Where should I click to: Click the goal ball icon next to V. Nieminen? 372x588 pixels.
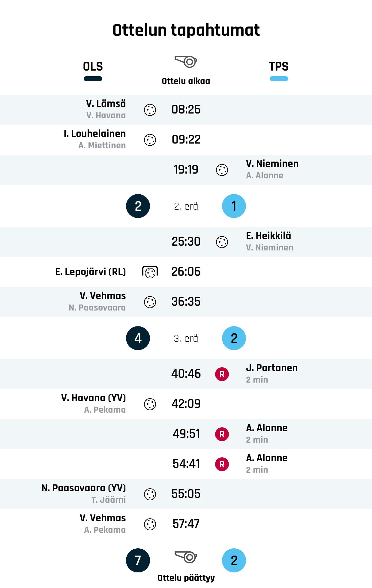[222, 170]
